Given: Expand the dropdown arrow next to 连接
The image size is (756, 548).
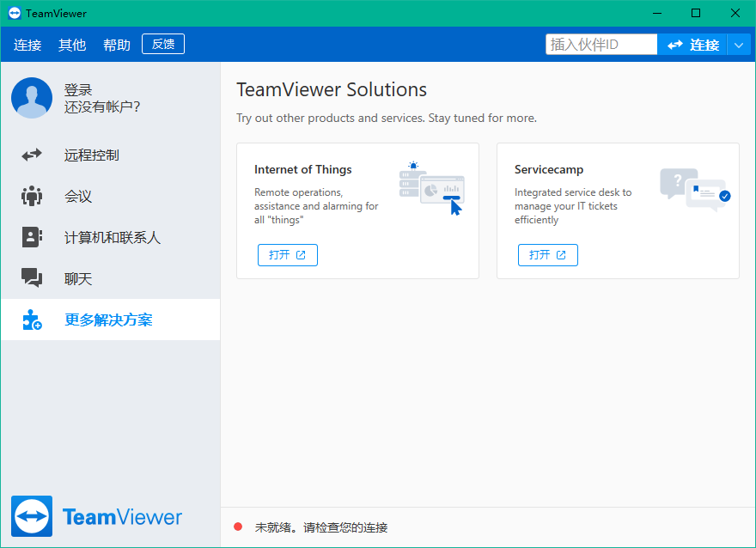Looking at the screenshot, I should pos(740,44).
